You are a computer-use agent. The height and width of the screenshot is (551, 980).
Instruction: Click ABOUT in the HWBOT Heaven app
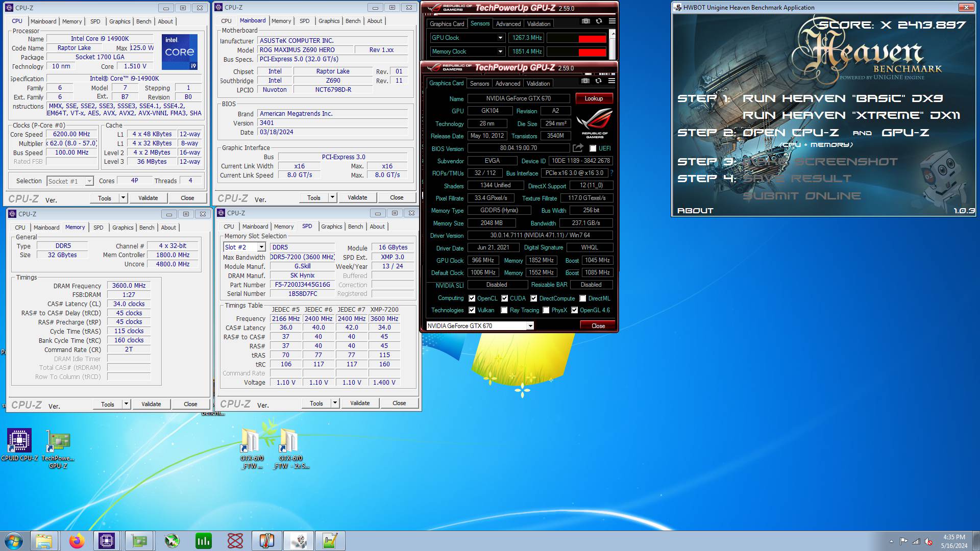(x=695, y=211)
